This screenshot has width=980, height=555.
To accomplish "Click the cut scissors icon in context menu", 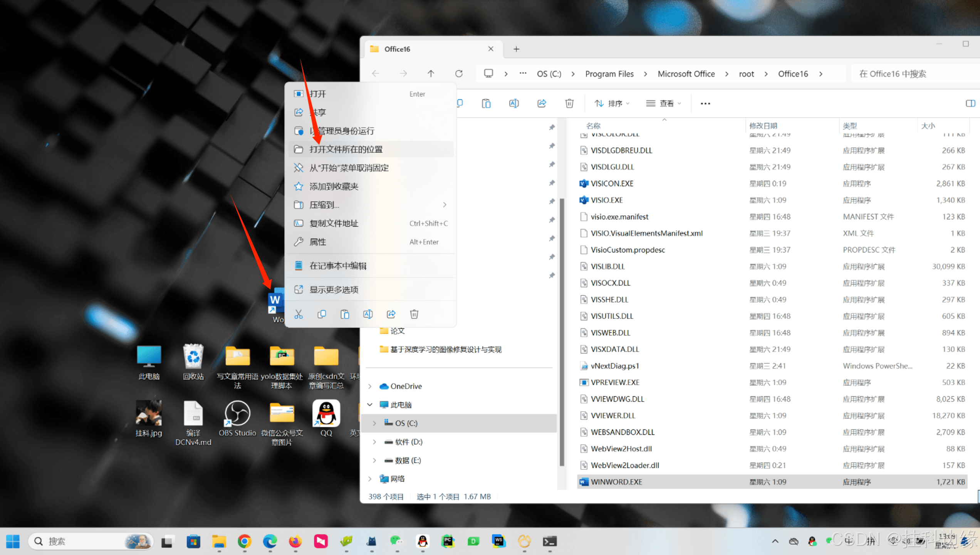I will [299, 314].
